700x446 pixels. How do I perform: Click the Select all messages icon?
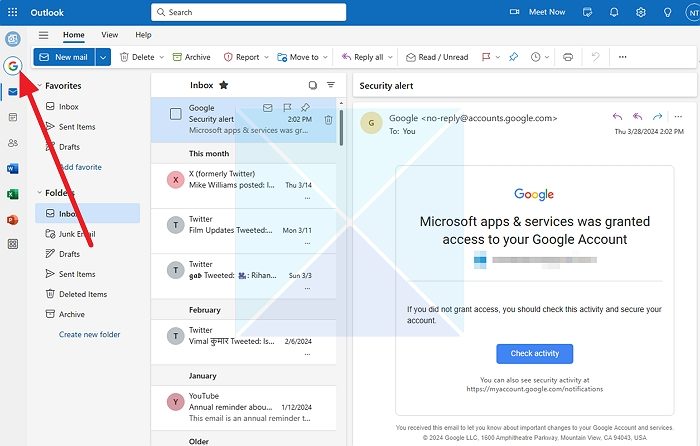pos(313,85)
